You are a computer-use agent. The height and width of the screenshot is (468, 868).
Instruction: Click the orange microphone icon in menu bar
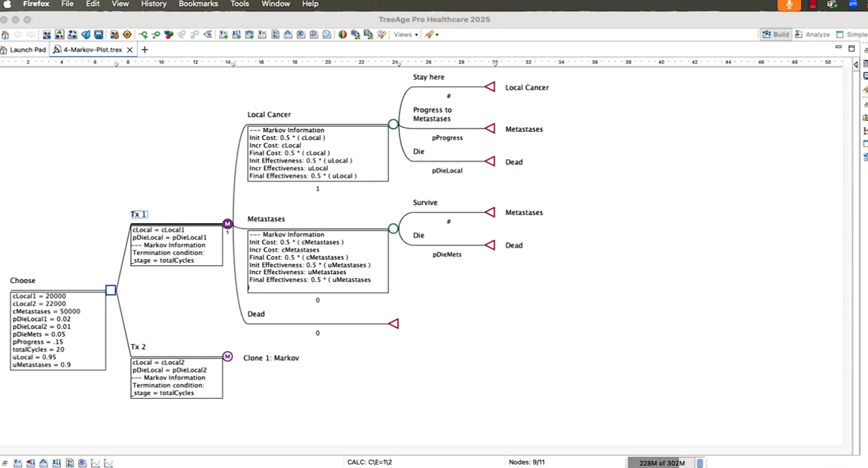(789, 4)
